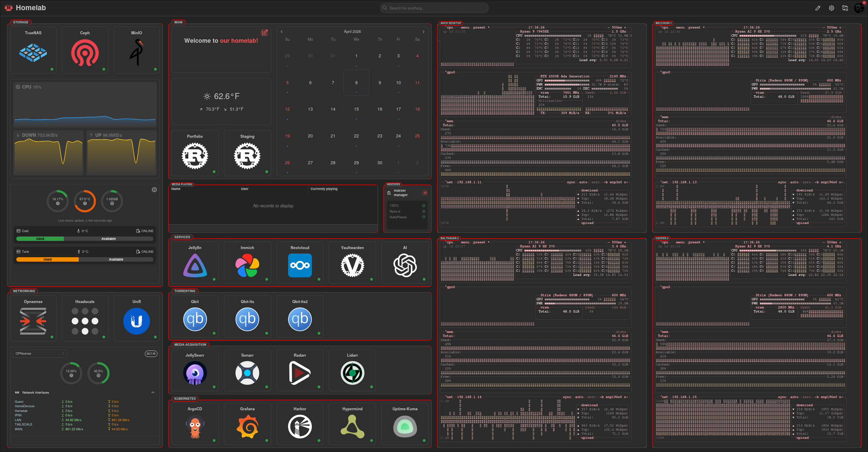Open Unifi tile
868x452 pixels.
137,318
